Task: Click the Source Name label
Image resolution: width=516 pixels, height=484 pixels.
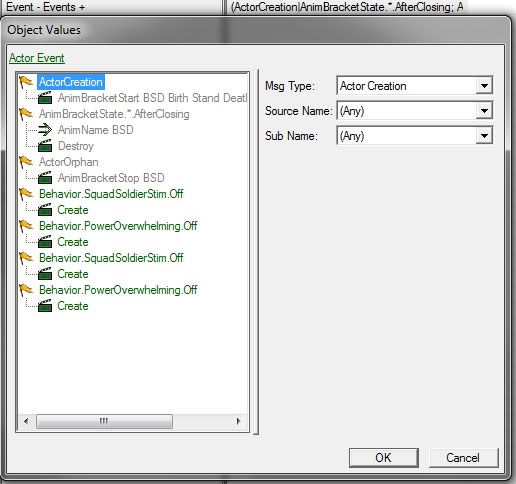Action: [299, 111]
